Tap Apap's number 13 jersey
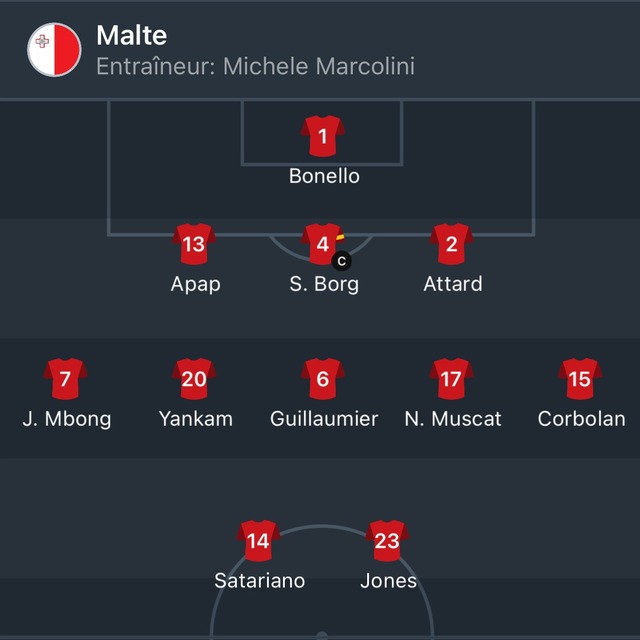 194,244
